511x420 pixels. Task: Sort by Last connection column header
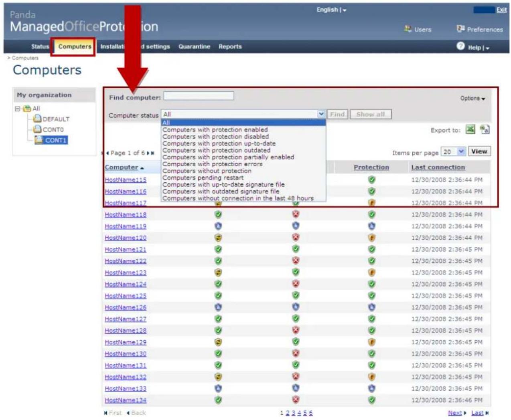point(438,167)
